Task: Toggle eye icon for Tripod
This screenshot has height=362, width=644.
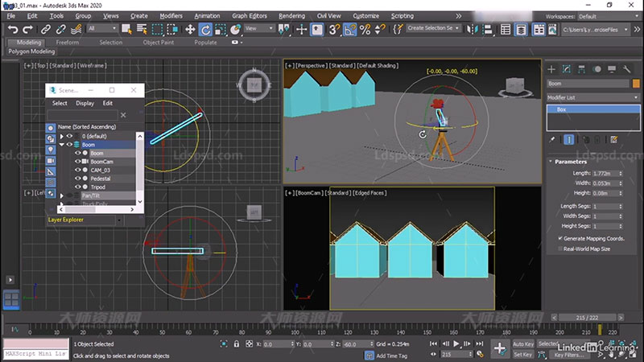Action: [x=77, y=187]
